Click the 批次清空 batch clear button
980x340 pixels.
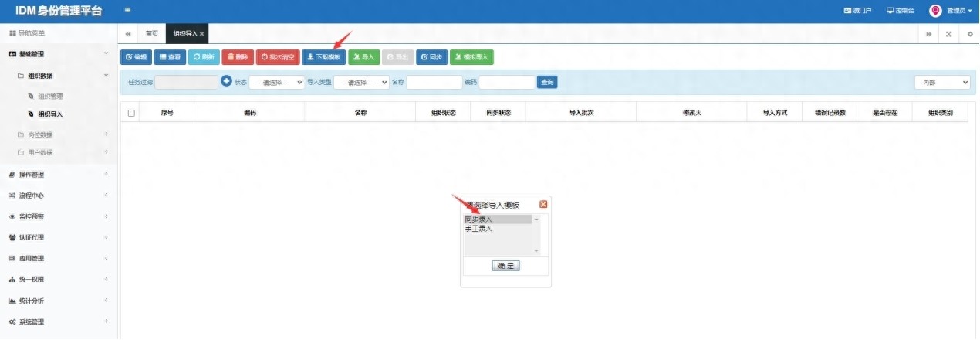pos(277,57)
